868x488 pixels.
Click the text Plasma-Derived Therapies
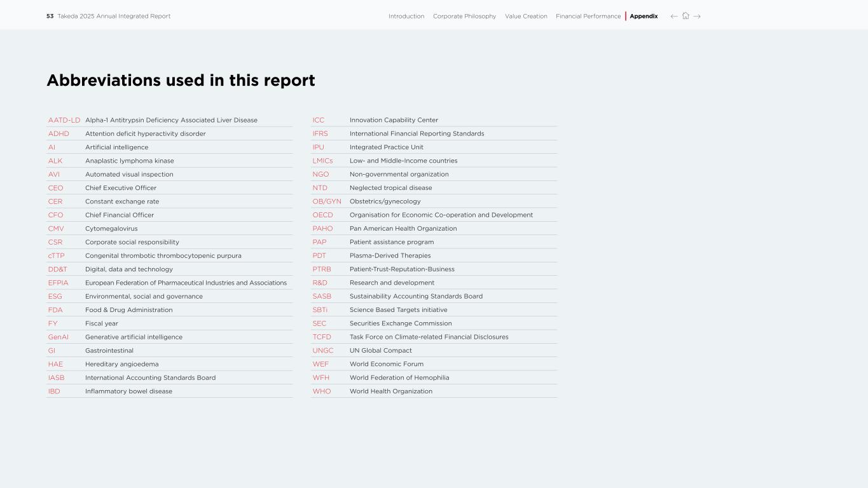pos(390,256)
